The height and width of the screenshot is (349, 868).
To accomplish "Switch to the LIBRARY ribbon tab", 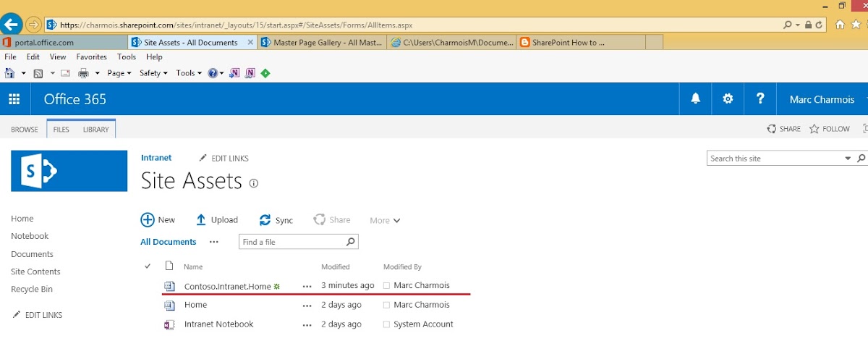I will click(x=95, y=130).
